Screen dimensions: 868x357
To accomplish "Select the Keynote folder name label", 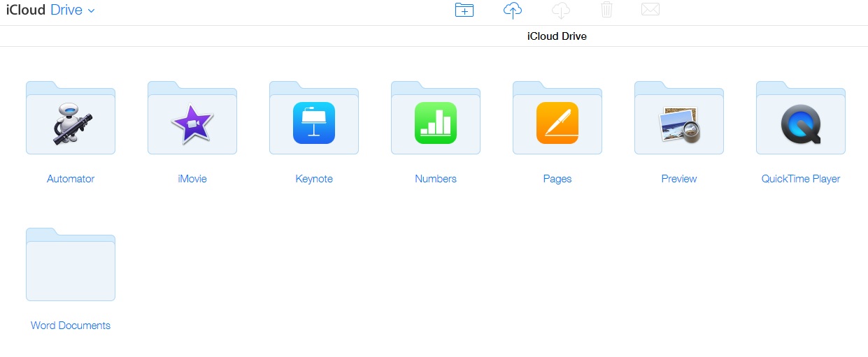I will [x=314, y=179].
